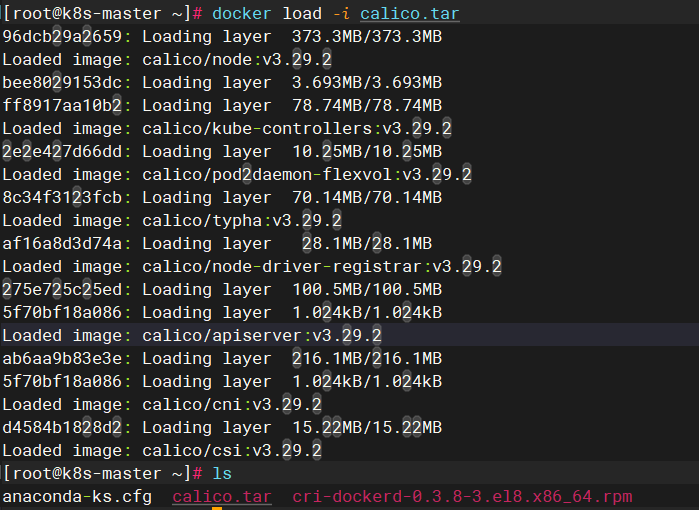Click calico.tar file in ls output
This screenshot has height=510, width=699.
click(x=222, y=497)
